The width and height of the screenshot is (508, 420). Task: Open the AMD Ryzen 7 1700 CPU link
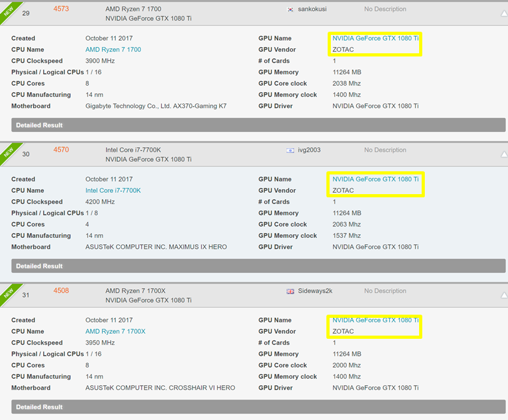coord(113,49)
